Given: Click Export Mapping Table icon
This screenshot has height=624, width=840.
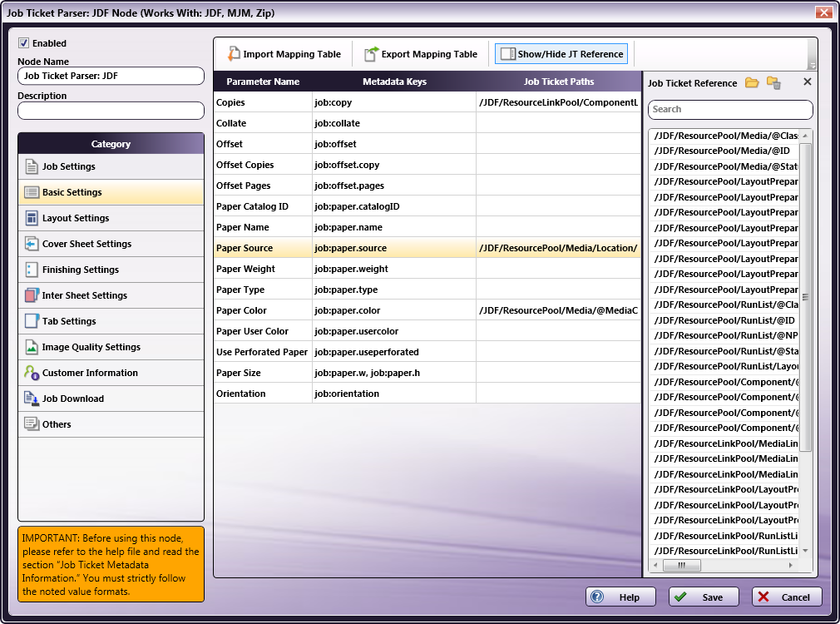Looking at the screenshot, I should click(x=371, y=53).
